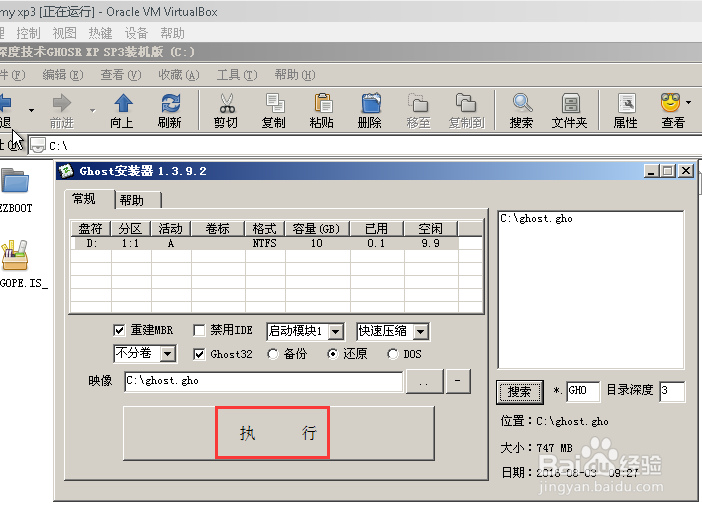Click the 前进 forward arrow icon
This screenshot has width=702, height=512.
click(x=62, y=103)
